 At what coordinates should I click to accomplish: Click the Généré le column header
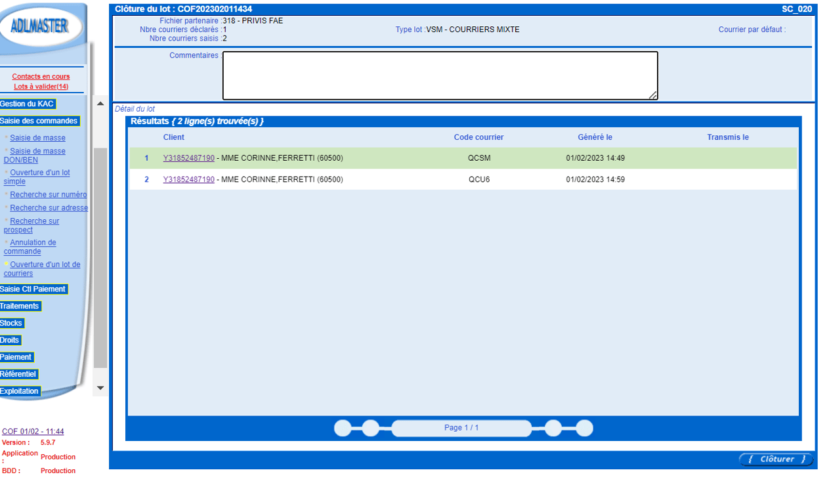pyautogui.click(x=595, y=137)
